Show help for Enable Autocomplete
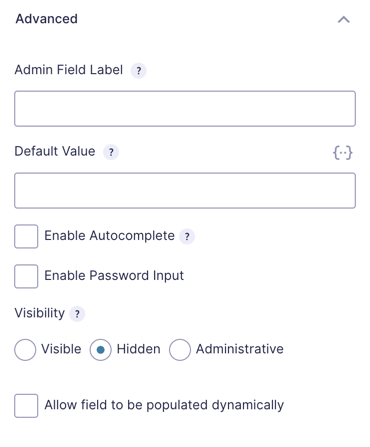Viewport: 370px width, 447px height. [187, 237]
